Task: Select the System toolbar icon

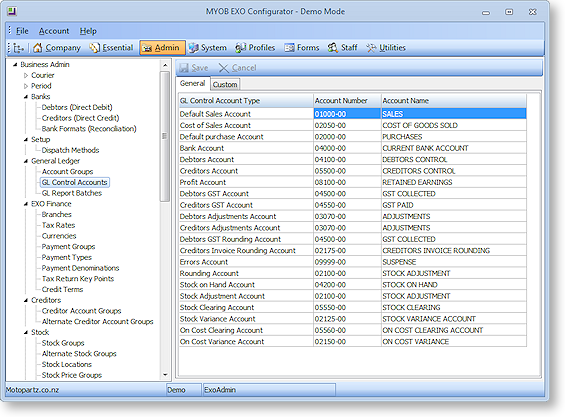Action: tap(193, 48)
